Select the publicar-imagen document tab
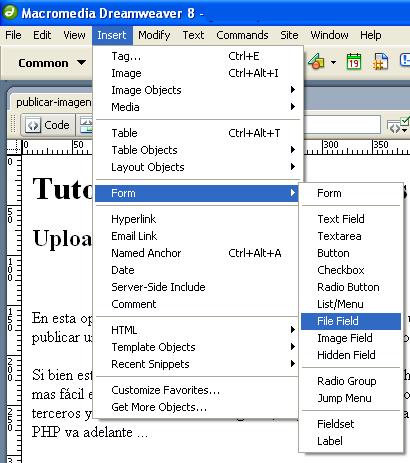The height and width of the screenshot is (463, 410). click(53, 102)
